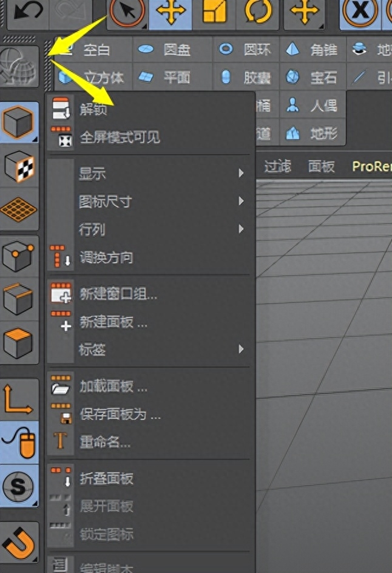Activate the Move tool in top toolbar
The width and height of the screenshot is (392, 573).
tap(171, 11)
